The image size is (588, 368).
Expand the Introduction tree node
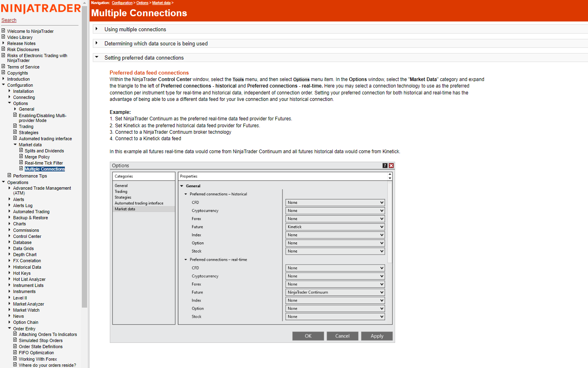pyautogui.click(x=3, y=79)
